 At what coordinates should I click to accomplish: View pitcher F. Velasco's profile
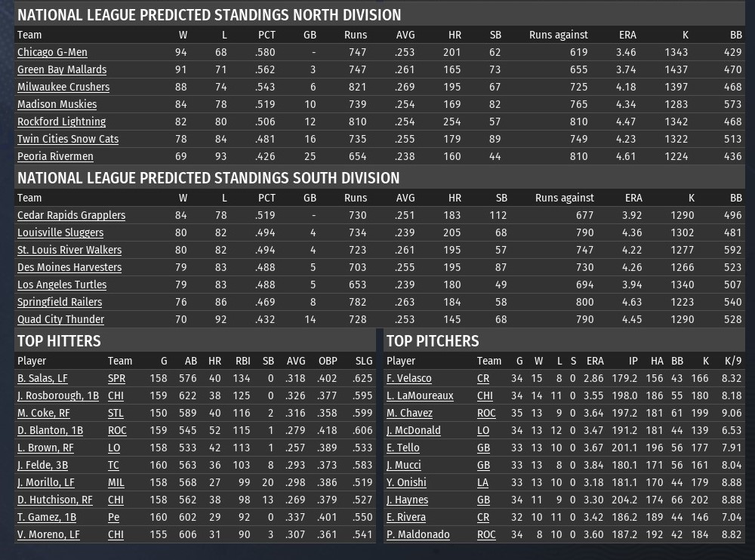point(409,378)
